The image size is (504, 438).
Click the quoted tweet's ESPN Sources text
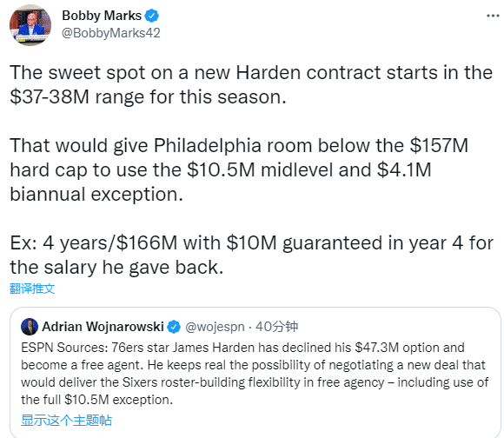255,374
